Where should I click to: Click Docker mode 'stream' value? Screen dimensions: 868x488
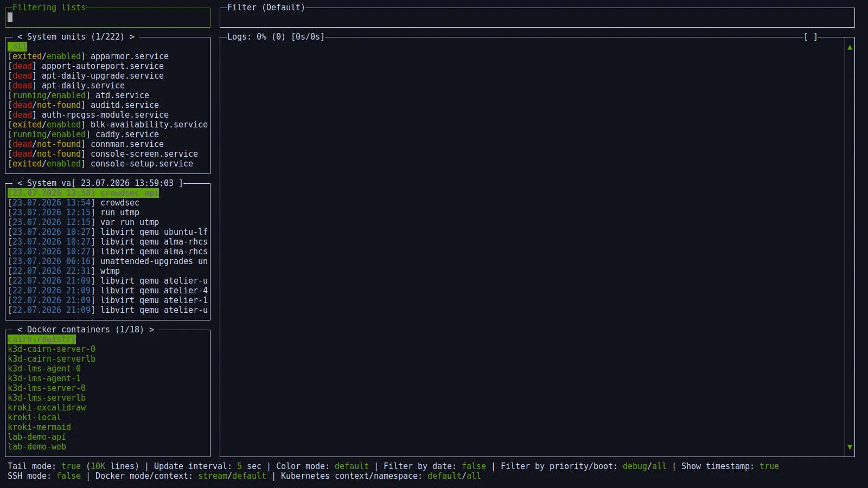213,476
